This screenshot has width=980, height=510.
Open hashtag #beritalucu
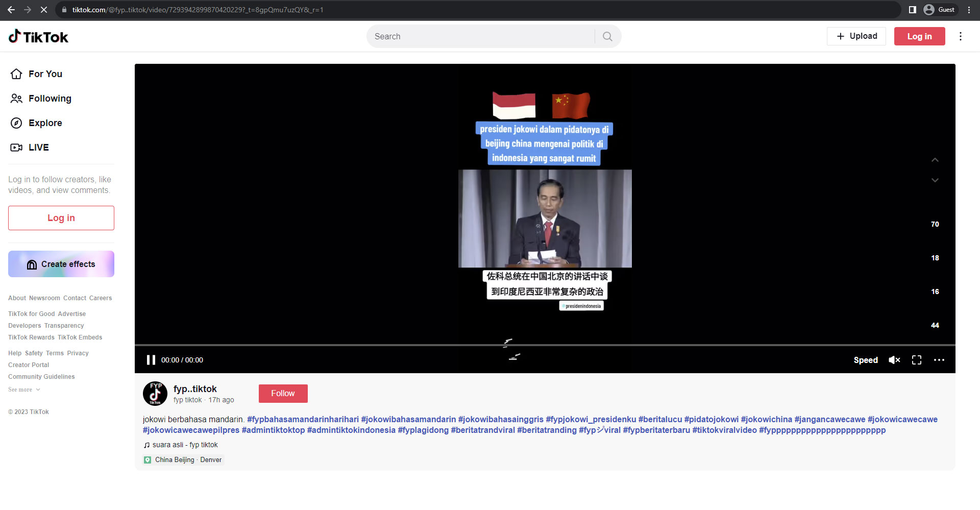660,419
